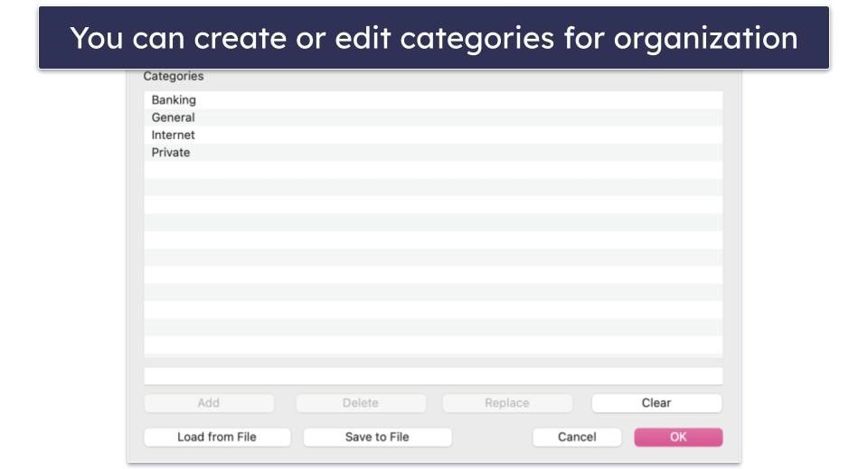Click the Replace button
Viewport: 868px width, 469px height.
[x=507, y=403]
